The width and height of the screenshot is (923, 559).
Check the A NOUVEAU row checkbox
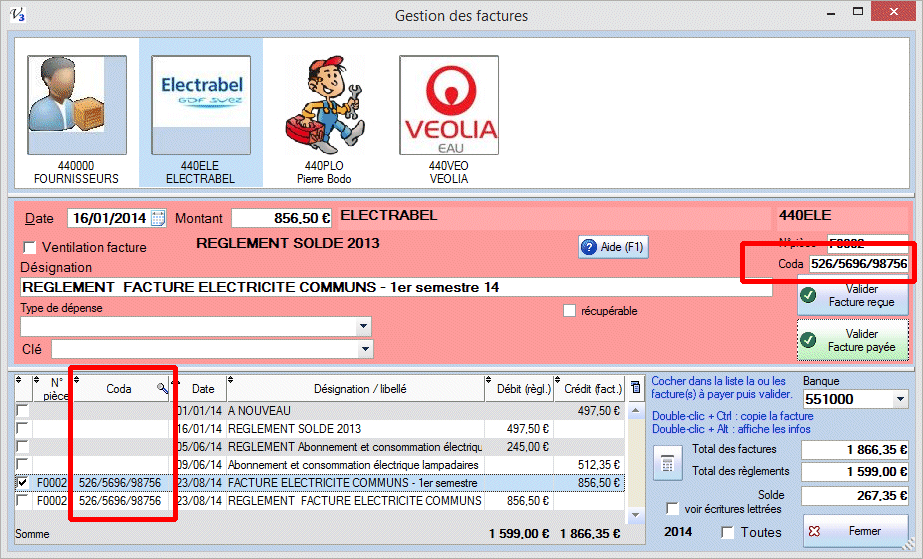pos(22,410)
